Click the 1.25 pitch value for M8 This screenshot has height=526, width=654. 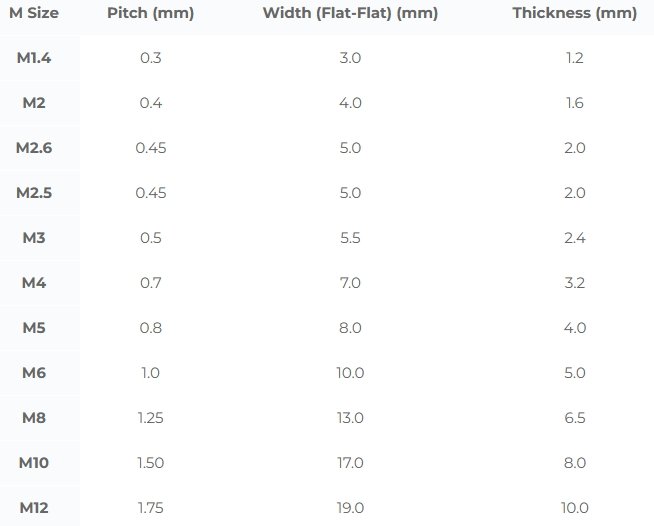click(x=150, y=418)
